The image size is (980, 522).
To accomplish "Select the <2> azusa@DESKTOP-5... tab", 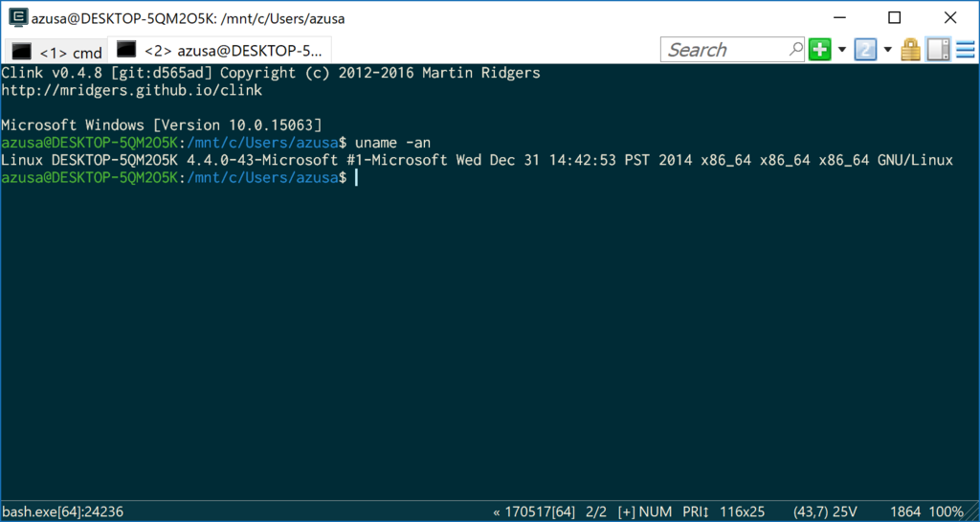I will (219, 50).
